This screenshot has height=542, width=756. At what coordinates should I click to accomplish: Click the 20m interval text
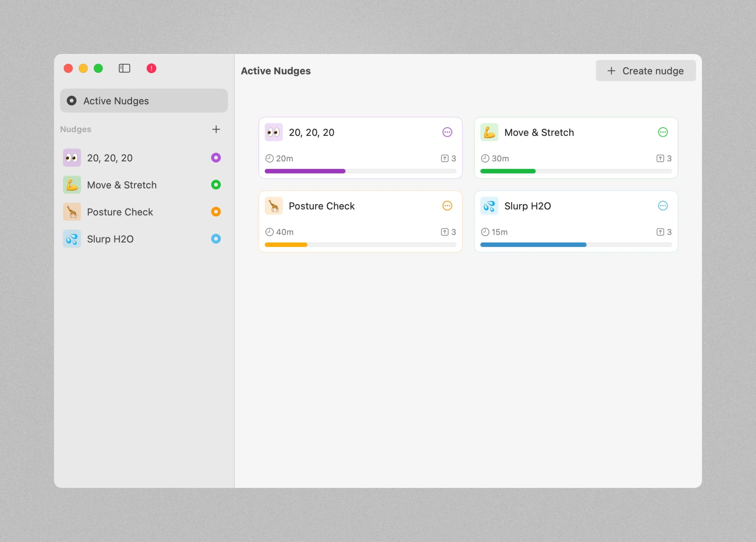[285, 158]
